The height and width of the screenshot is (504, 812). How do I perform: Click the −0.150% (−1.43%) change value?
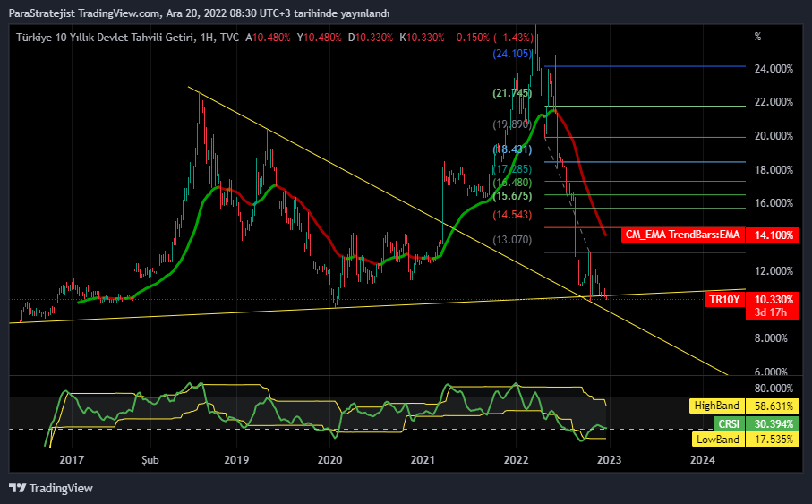click(492, 38)
